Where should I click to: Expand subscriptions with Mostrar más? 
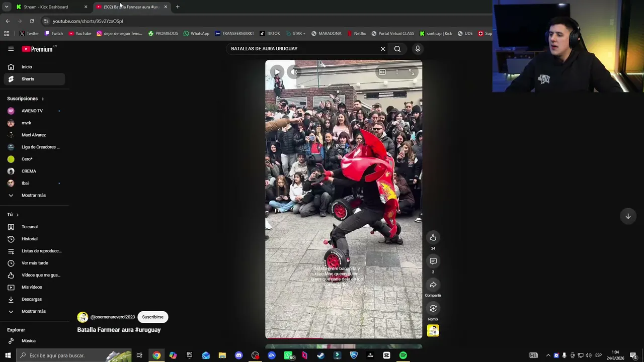pos(34,195)
